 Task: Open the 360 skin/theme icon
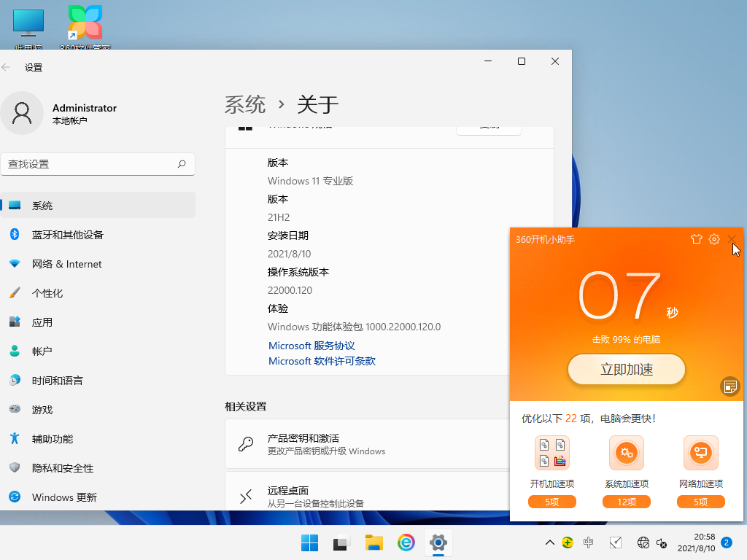(x=696, y=239)
